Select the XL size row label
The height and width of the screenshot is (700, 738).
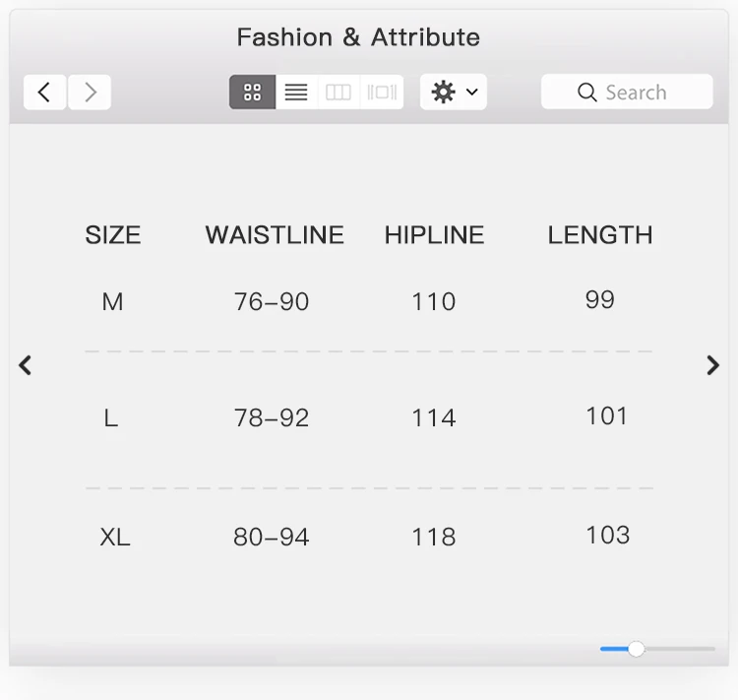[x=115, y=538]
